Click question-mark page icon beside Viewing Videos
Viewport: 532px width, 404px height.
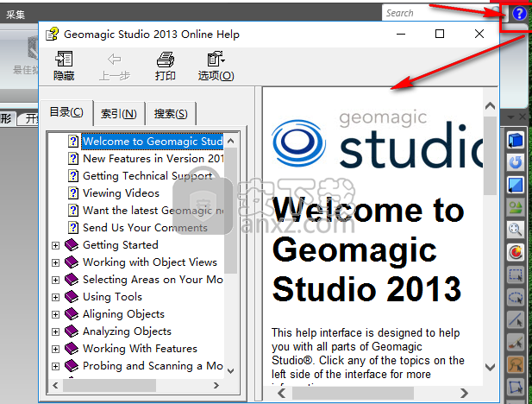click(73, 193)
